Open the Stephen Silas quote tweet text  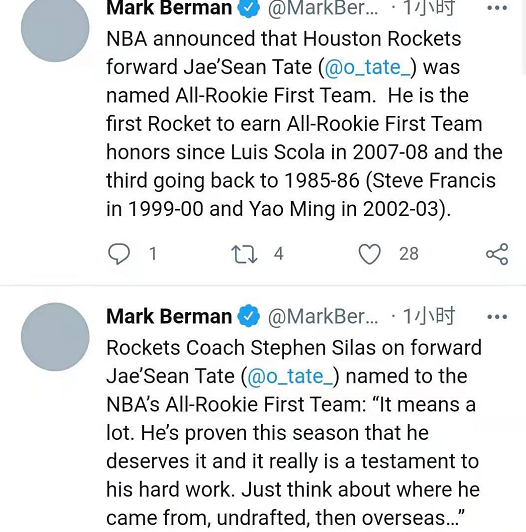pos(294,433)
